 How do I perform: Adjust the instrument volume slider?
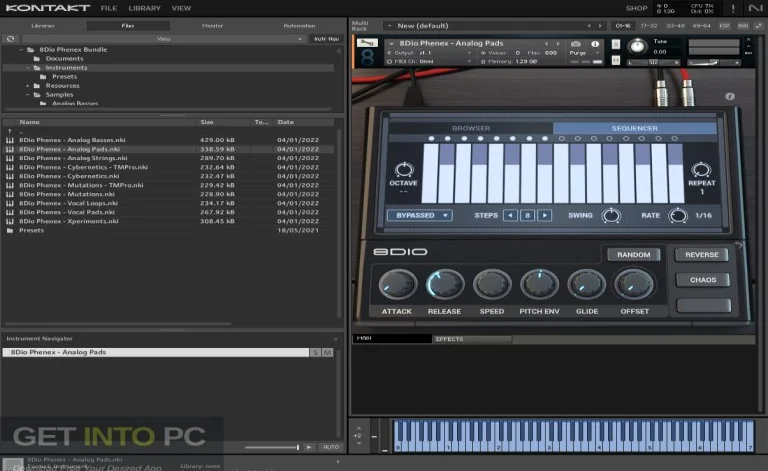click(x=713, y=63)
